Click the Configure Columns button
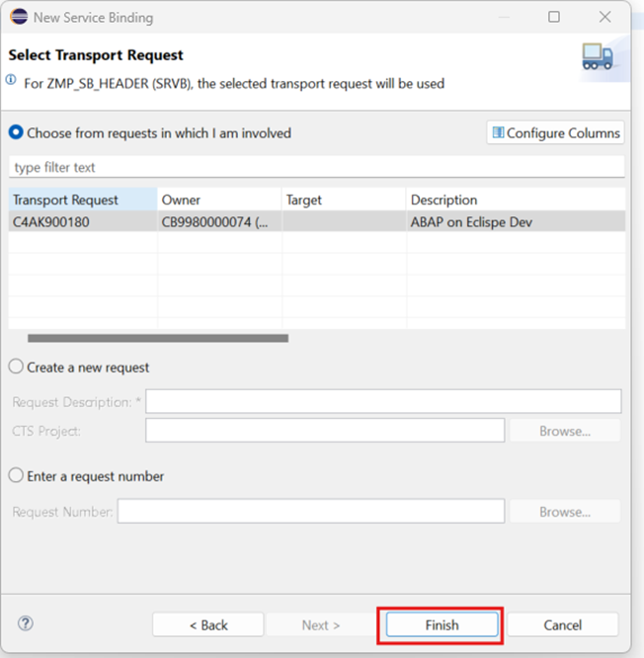 555,132
